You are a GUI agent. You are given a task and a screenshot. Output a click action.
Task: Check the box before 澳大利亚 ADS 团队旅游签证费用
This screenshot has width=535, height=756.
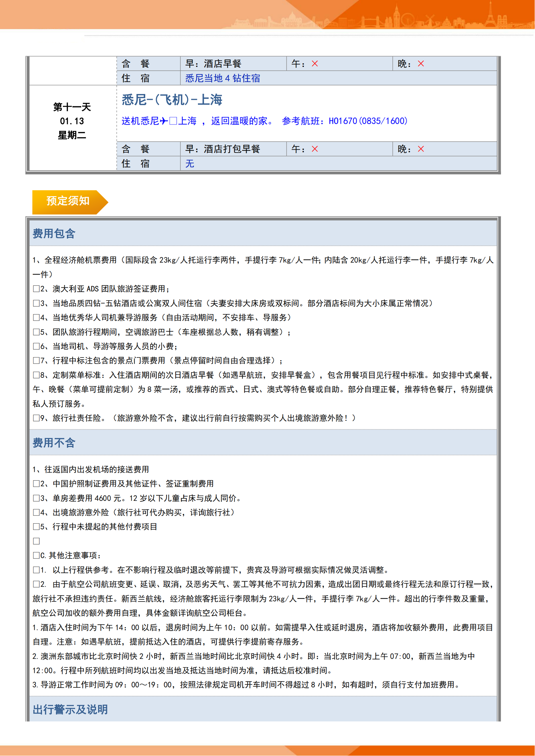tap(36, 289)
